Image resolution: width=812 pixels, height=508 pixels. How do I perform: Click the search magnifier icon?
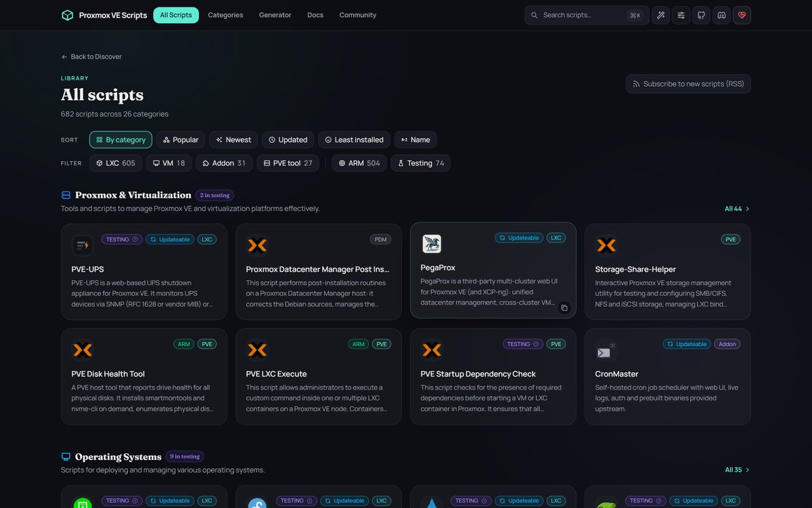(x=534, y=15)
